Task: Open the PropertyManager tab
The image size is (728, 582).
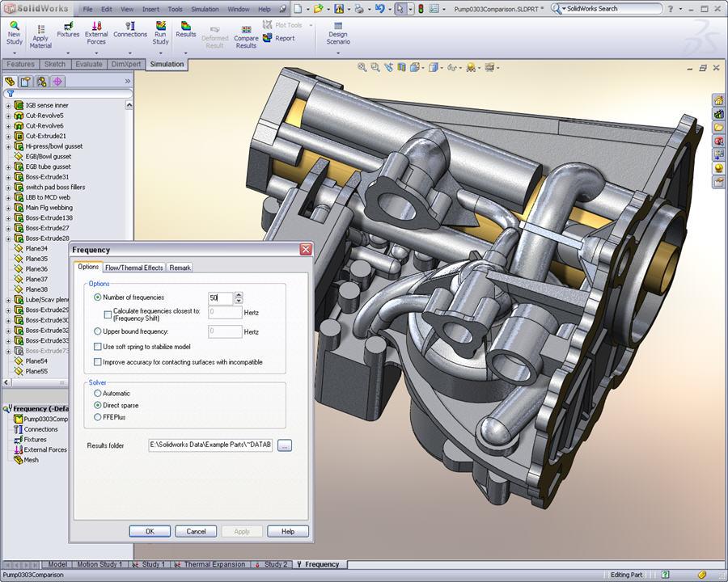Action: click(x=26, y=82)
